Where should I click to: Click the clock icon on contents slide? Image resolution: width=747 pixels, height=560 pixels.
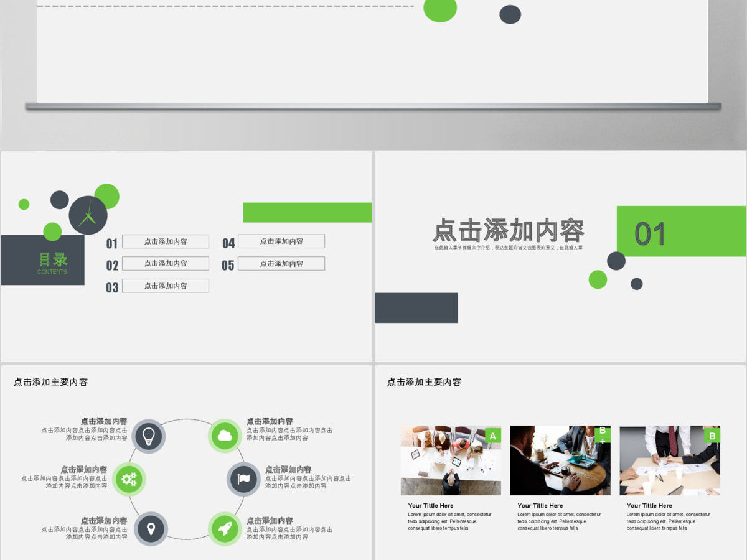pyautogui.click(x=88, y=215)
